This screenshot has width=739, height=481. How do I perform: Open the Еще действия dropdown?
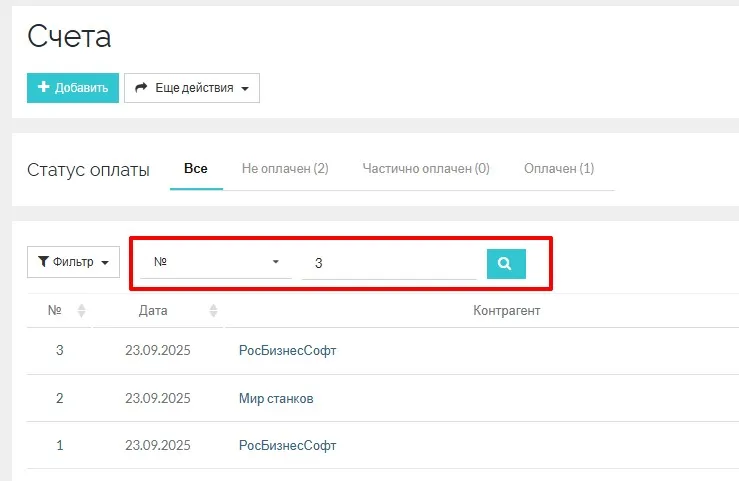coord(192,88)
